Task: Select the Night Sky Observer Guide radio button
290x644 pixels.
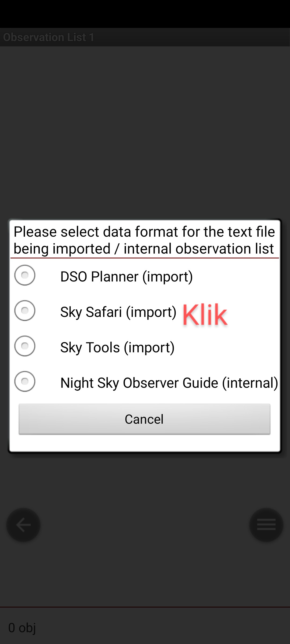Action: 25,382
